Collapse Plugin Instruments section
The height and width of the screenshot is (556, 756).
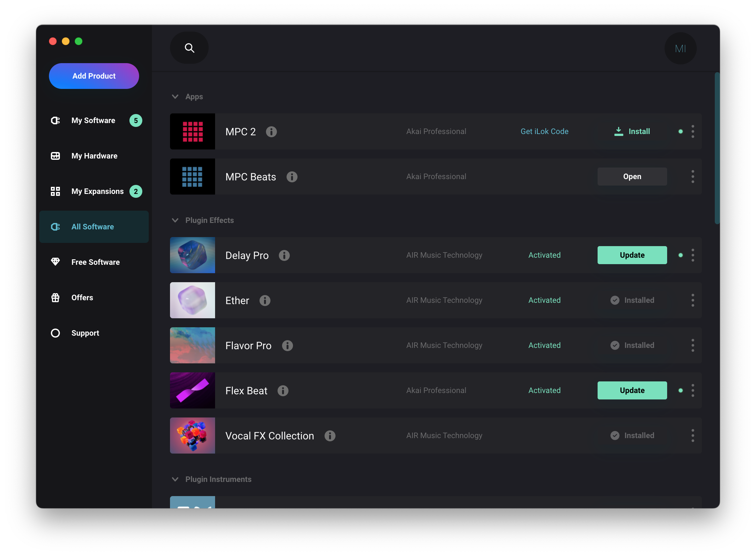tap(175, 479)
